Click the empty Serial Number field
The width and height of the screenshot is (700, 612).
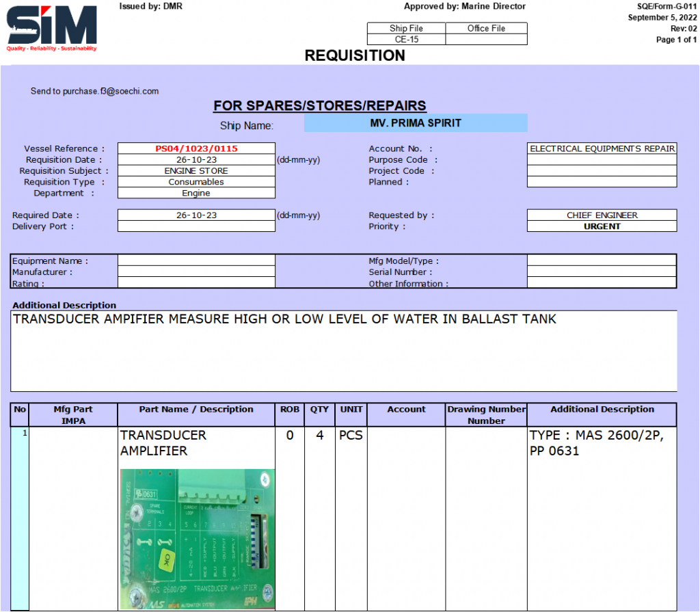tap(602, 271)
